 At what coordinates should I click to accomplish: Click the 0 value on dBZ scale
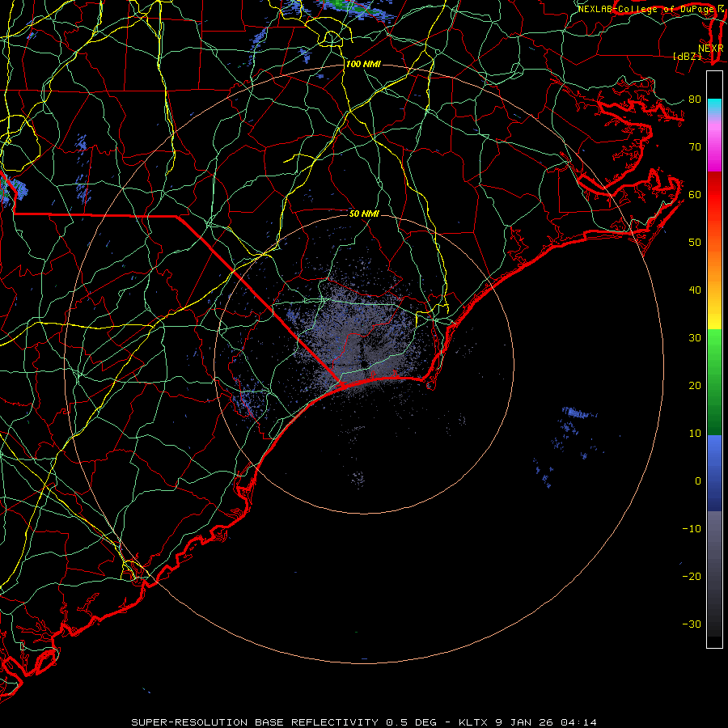tap(698, 481)
